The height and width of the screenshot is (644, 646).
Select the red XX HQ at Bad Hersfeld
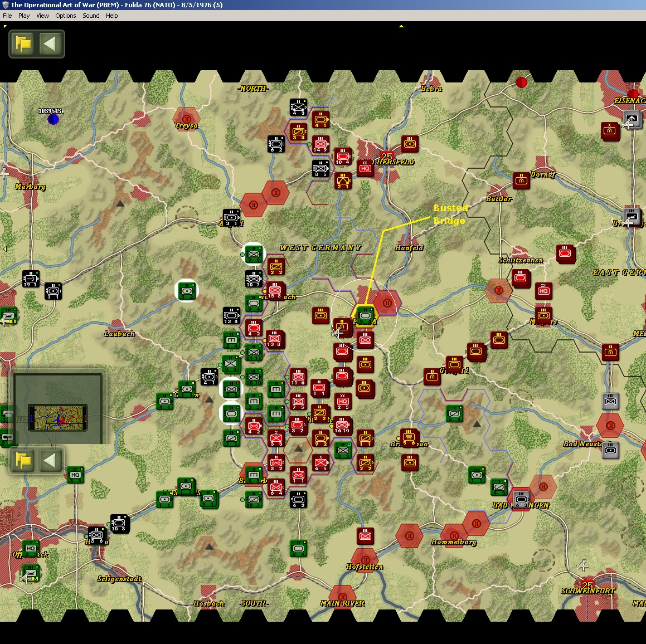pyautogui.click(x=365, y=168)
